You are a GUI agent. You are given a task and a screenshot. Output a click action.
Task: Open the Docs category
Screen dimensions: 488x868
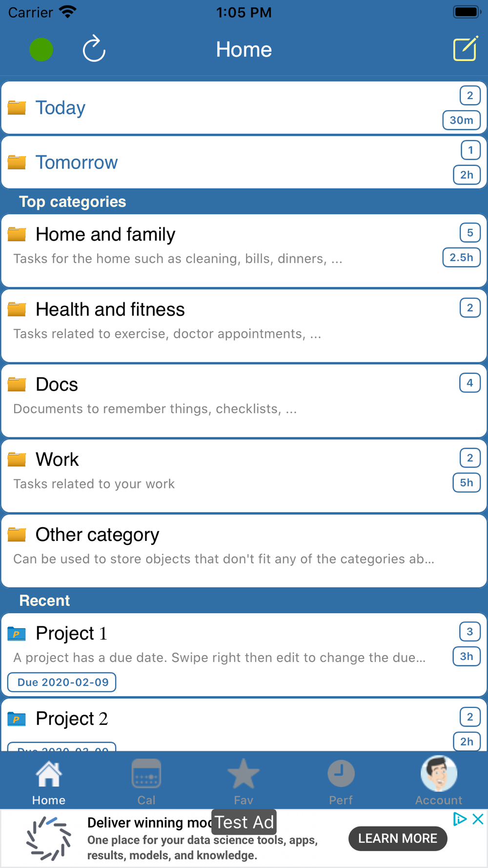(x=244, y=401)
